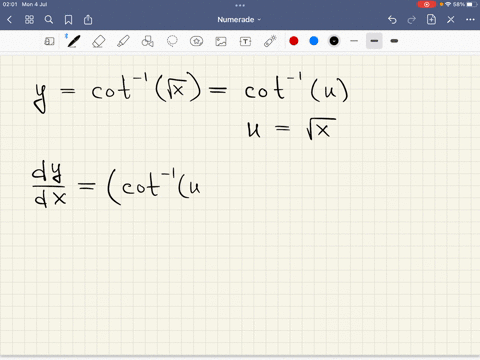
Task: Select the Highlighter tool
Action: click(x=123, y=41)
